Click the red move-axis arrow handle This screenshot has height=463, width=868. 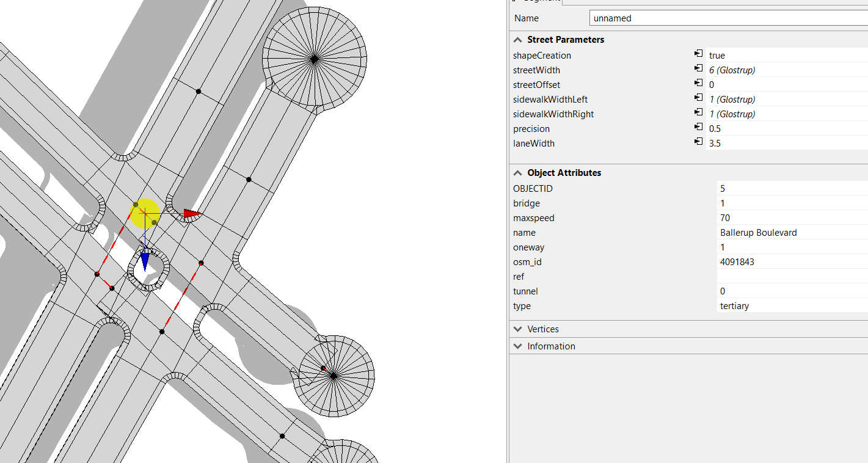pos(192,214)
